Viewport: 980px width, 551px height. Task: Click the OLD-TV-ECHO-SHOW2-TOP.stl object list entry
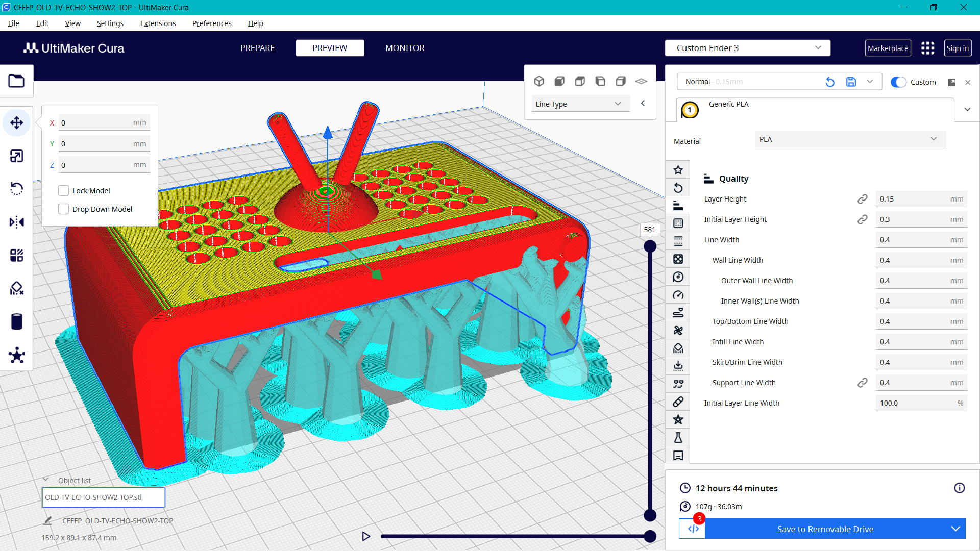pos(104,497)
